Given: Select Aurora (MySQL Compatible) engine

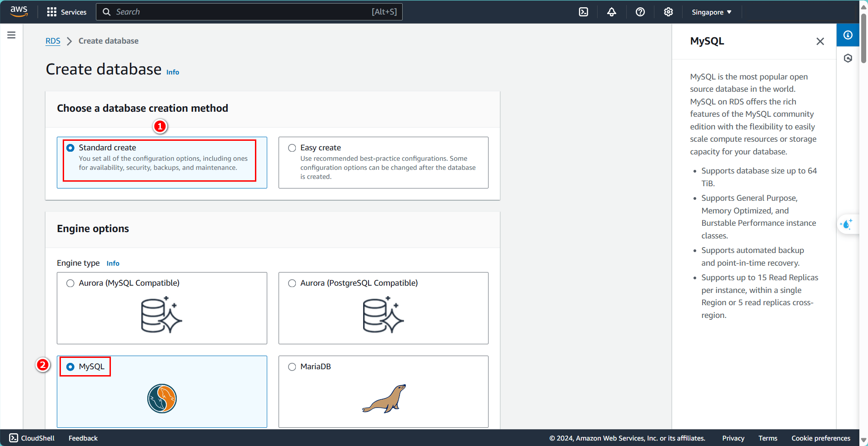Looking at the screenshot, I should pyautogui.click(x=70, y=283).
